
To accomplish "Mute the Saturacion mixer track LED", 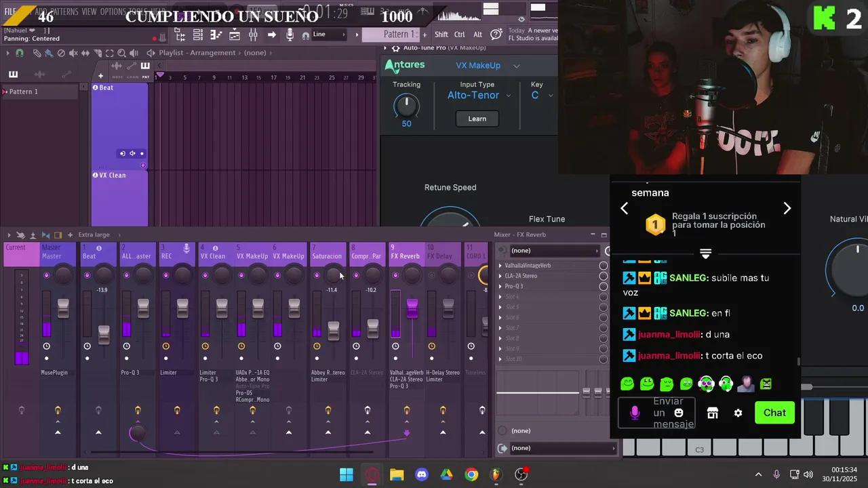I will tap(317, 275).
